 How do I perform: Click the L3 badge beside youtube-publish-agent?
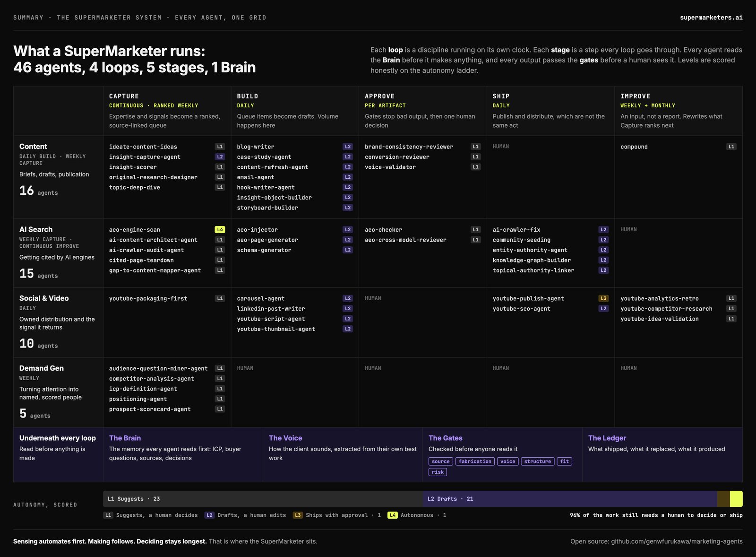click(x=603, y=298)
